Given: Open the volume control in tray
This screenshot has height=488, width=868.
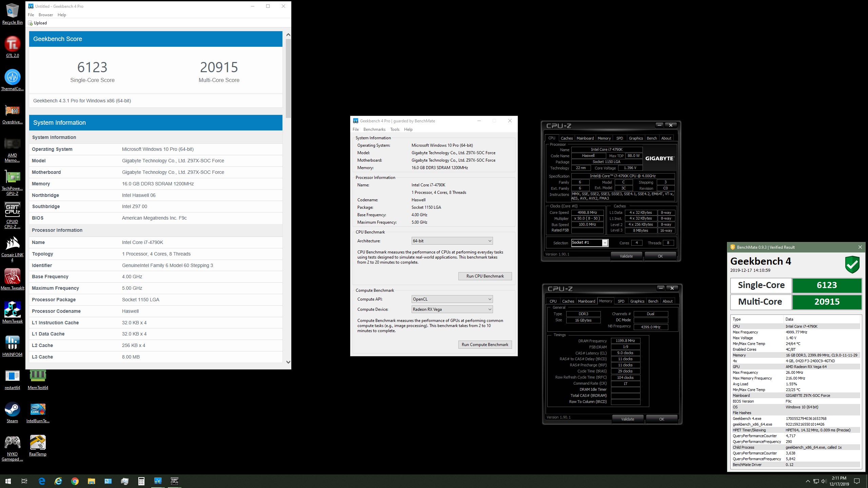Looking at the screenshot, I should coord(824,481).
